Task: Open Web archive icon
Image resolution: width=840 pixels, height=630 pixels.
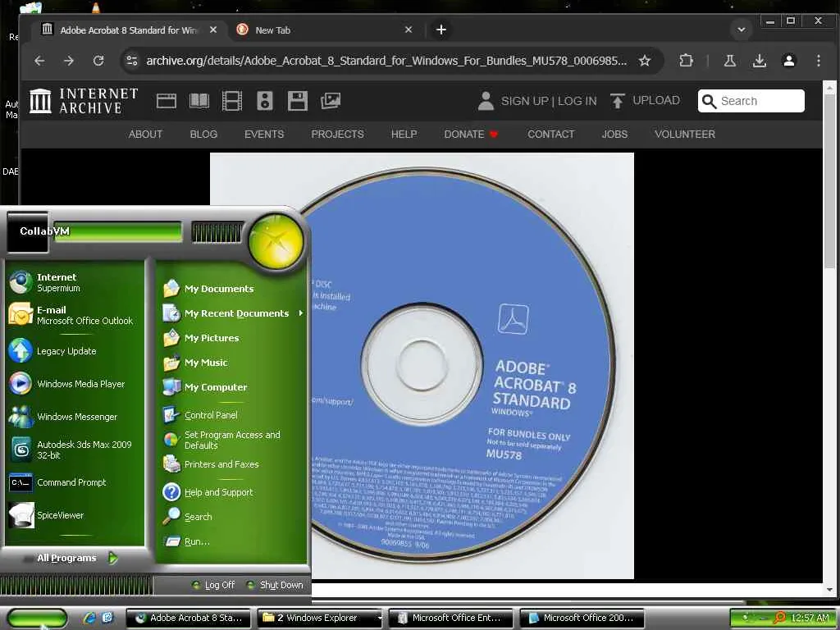Action: 166,101
